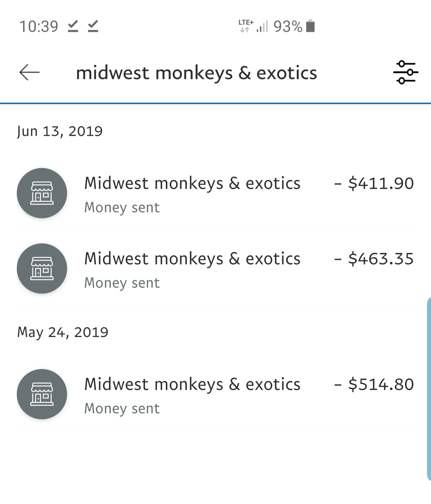The width and height of the screenshot is (431, 504).
Task: Select the search field 'midwest monkeys & exotics'
Action: click(x=196, y=73)
